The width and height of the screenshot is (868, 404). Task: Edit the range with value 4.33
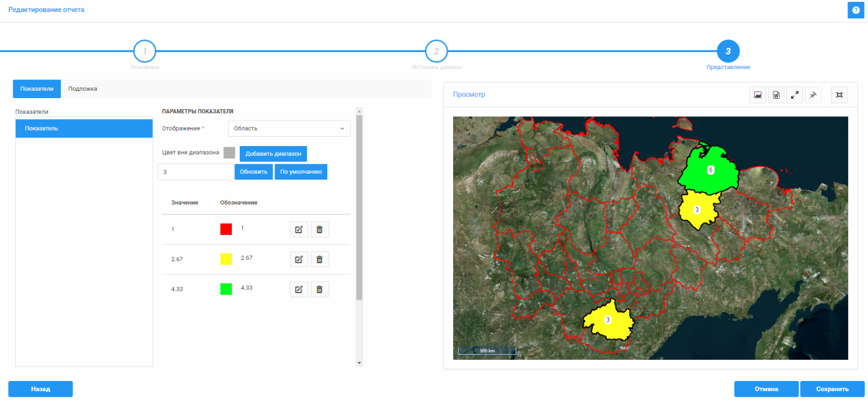298,289
